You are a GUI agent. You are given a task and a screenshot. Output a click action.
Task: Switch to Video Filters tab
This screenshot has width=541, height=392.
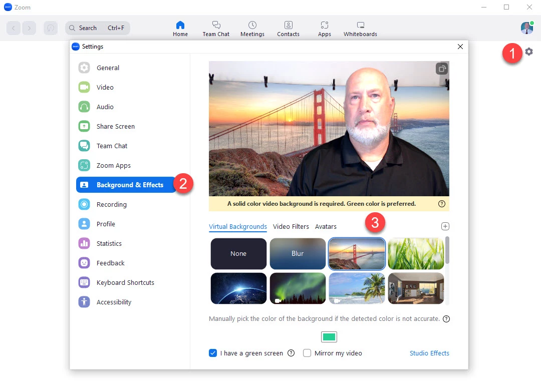291,226
